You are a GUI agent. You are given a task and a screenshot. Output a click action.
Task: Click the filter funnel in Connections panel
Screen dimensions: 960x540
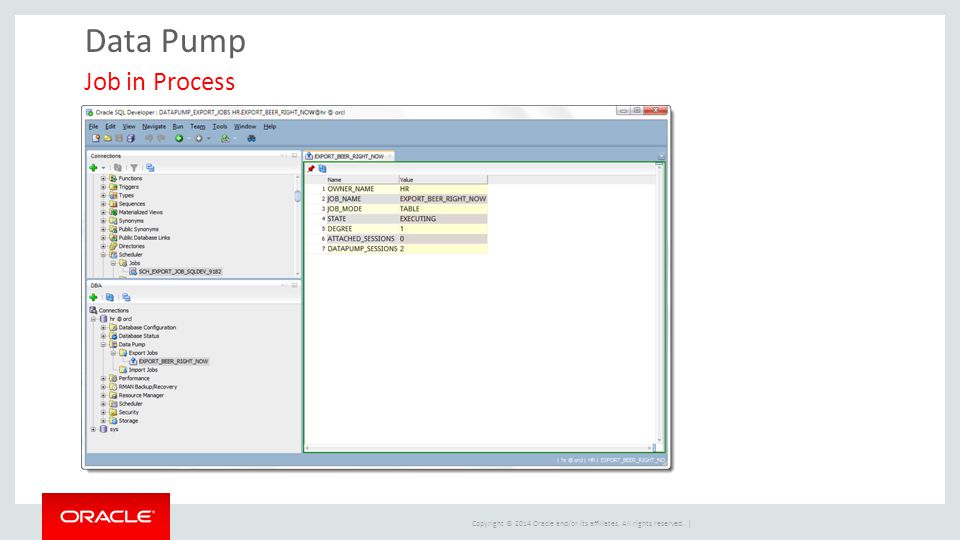pyautogui.click(x=133, y=168)
